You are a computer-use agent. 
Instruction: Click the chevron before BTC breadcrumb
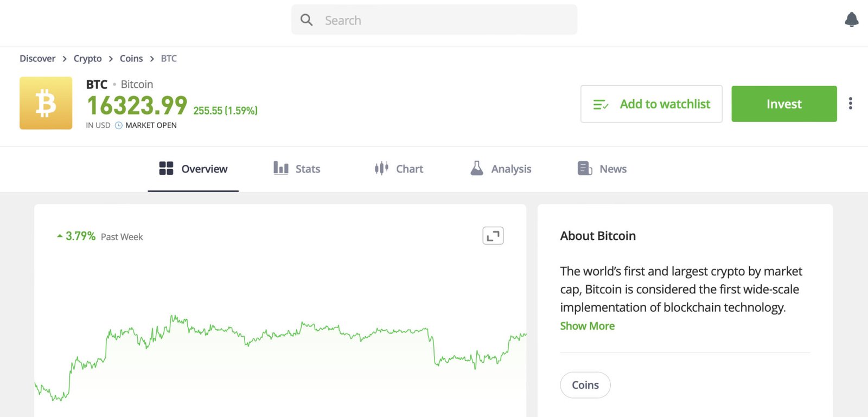152,59
